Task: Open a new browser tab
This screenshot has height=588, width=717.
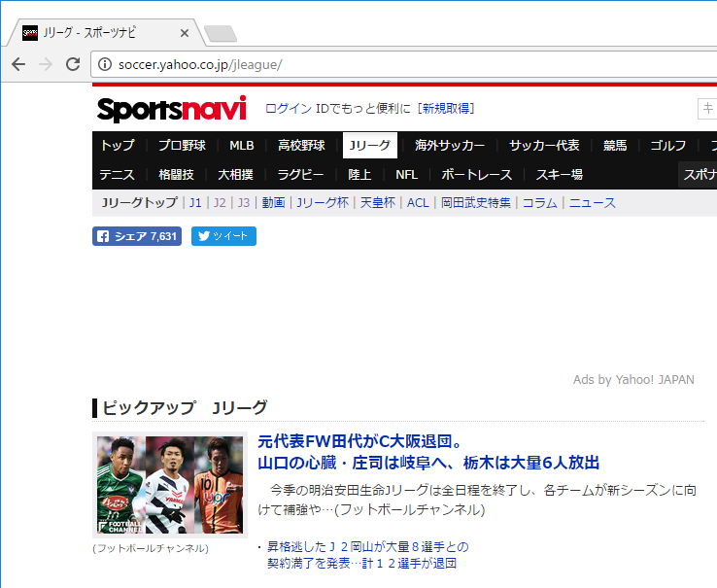Action: tap(220, 34)
